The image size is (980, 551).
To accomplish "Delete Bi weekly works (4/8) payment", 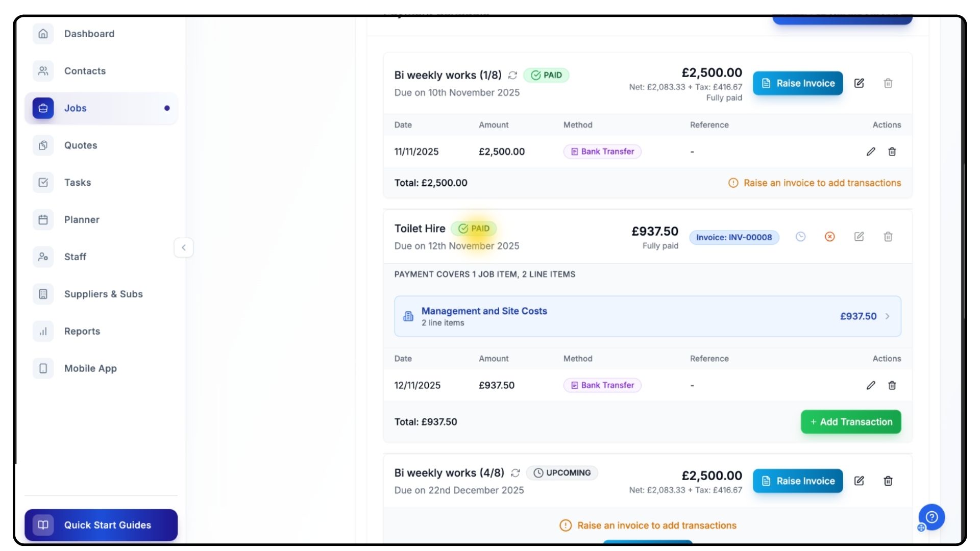I will [888, 481].
